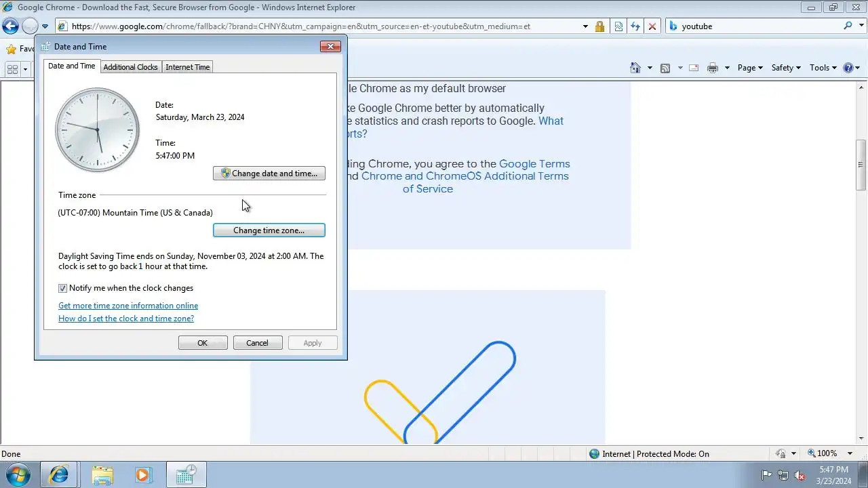This screenshot has width=868, height=488.
Task: Click OK in Date and Time dialog
Action: (x=203, y=343)
